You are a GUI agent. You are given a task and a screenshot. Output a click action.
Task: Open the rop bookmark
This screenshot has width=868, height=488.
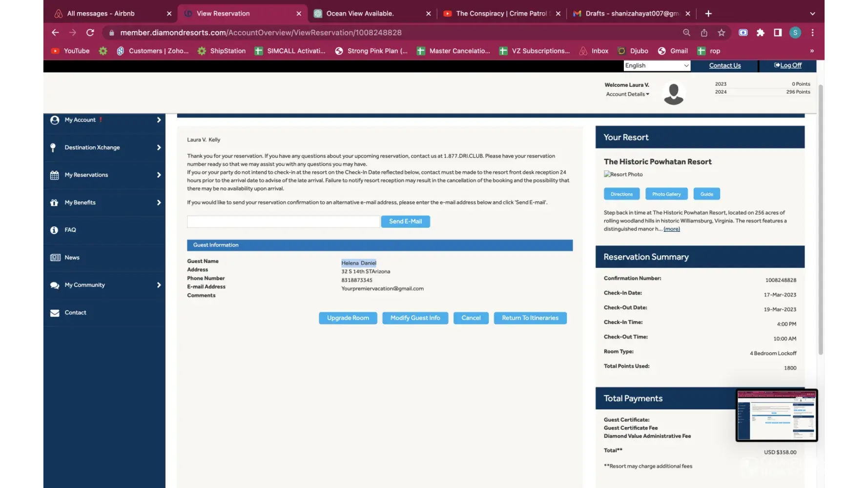point(709,51)
